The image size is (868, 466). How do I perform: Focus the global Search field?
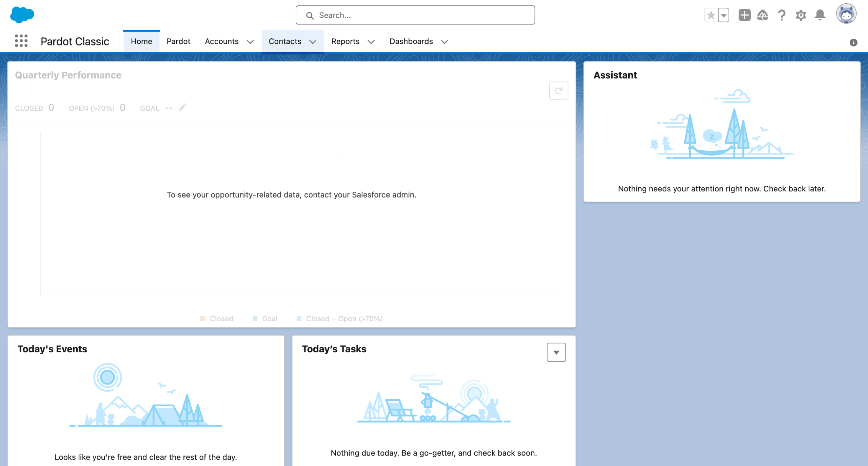pyautogui.click(x=415, y=15)
